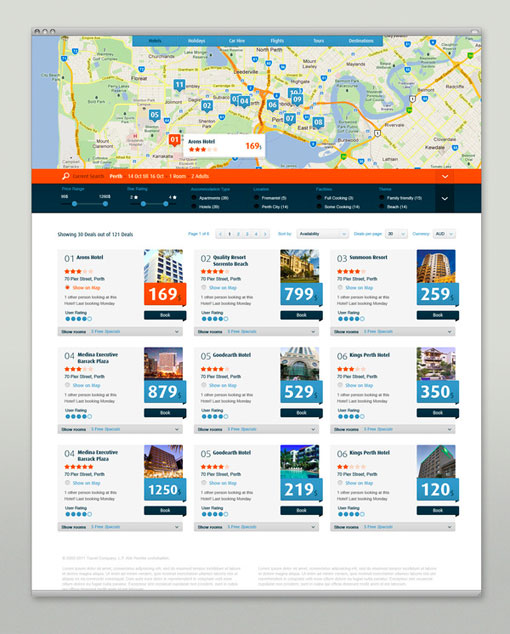Click the star rating in the map popup
The height and width of the screenshot is (634, 510).
pyautogui.click(x=203, y=150)
